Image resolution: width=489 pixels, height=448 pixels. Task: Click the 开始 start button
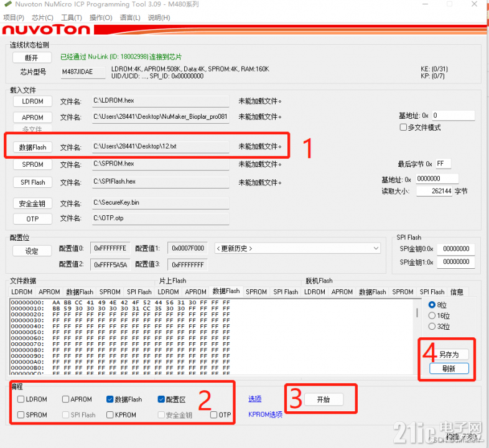[x=324, y=399]
